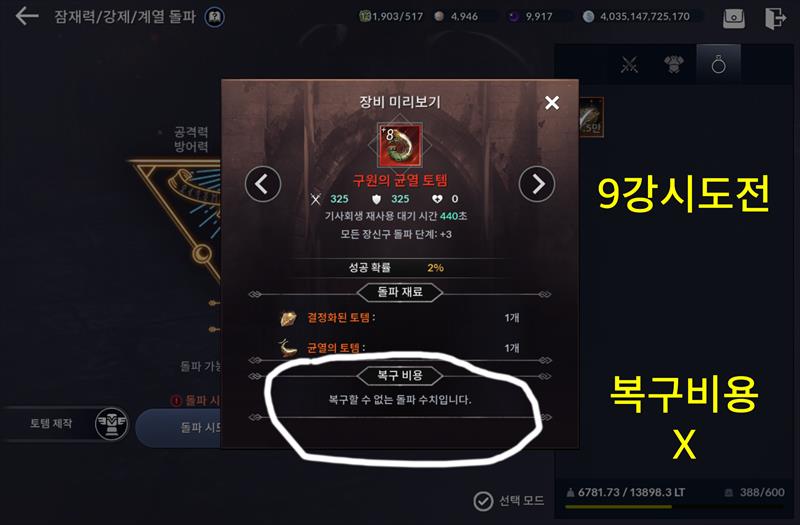Open the help guide icon beside the title

tap(214, 17)
